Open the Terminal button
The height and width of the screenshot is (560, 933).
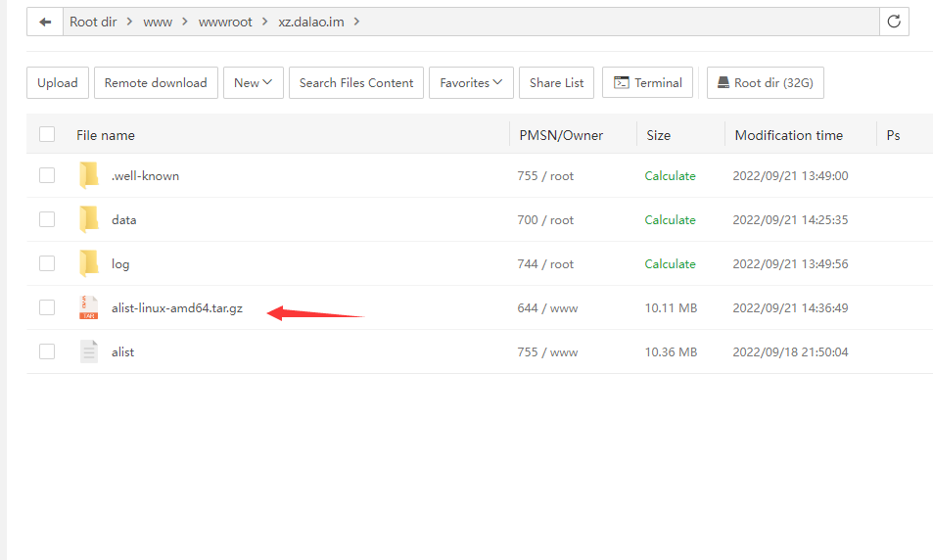point(647,83)
